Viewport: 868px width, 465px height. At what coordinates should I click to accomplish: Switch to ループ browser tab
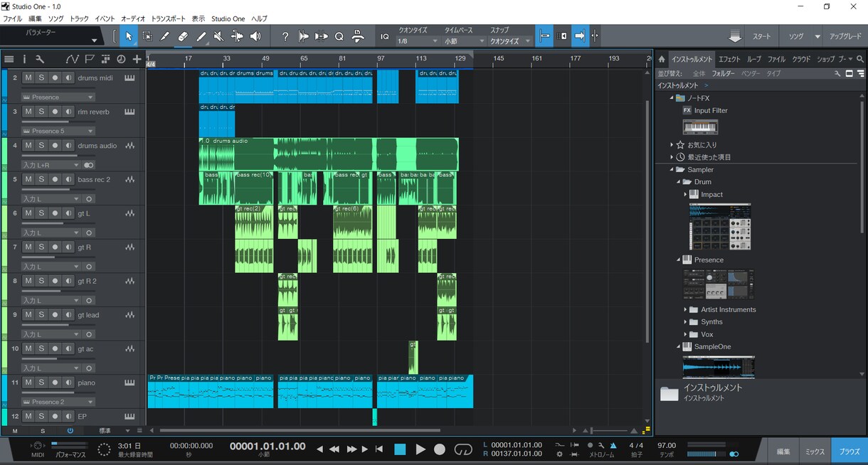pyautogui.click(x=754, y=59)
